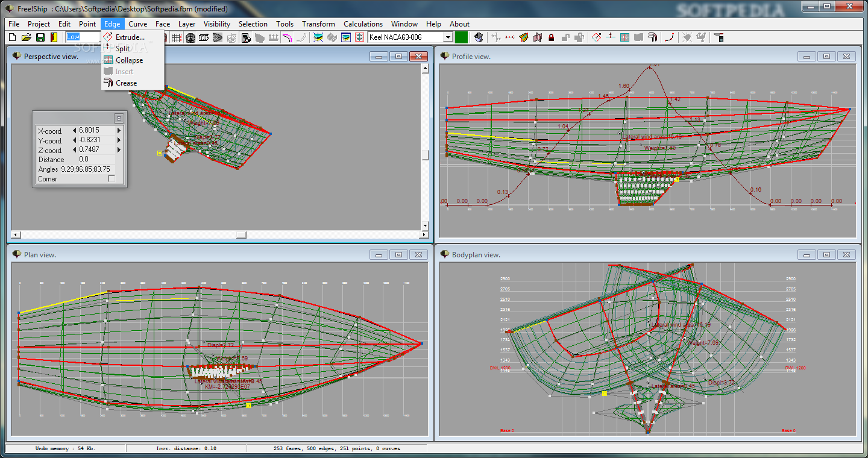Click the layered surface icon with yellow star
868x458 pixels.
click(319, 37)
